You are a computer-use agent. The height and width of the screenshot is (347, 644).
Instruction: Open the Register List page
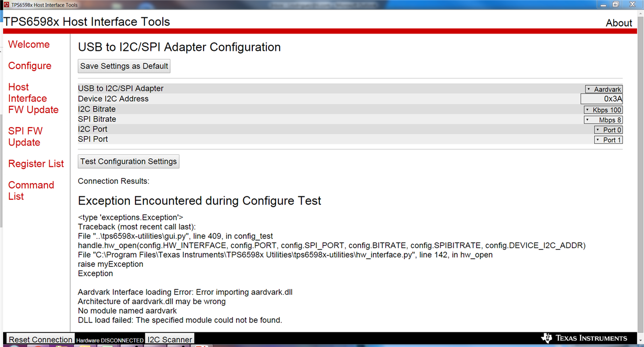point(36,164)
